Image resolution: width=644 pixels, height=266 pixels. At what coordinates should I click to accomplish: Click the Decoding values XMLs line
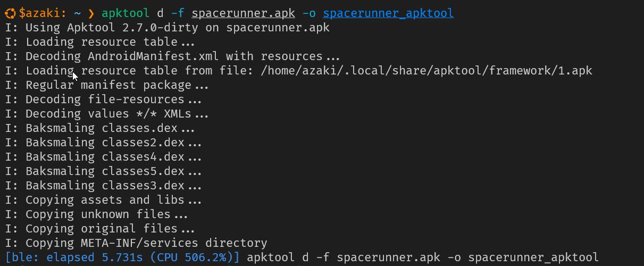pos(107,114)
